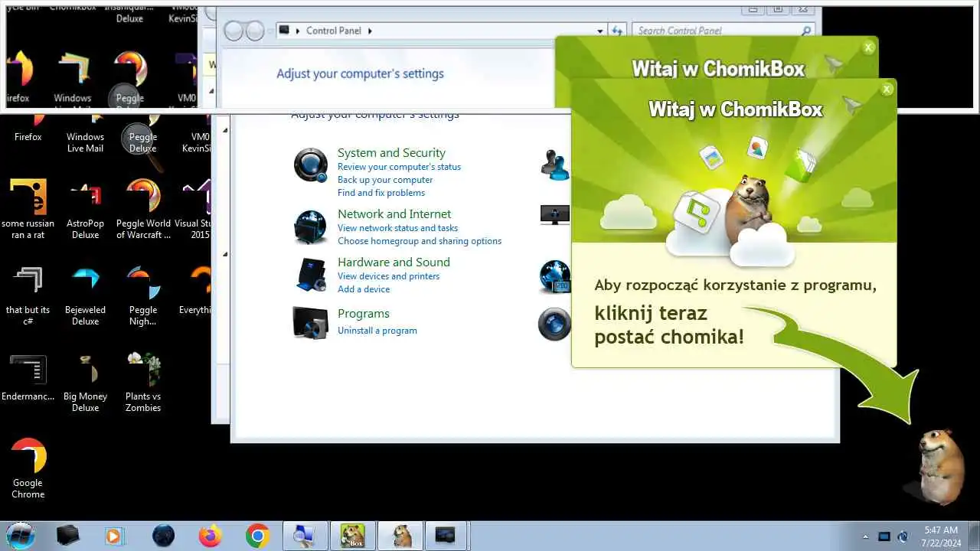This screenshot has width=980, height=551.
Task: Open Network and Internet link
Action: tap(394, 214)
